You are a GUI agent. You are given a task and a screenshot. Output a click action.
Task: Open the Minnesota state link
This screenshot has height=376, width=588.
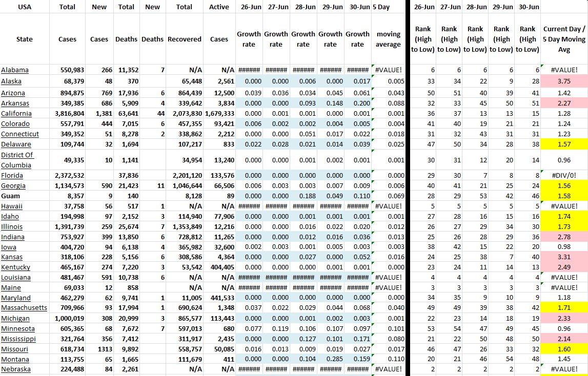[x=18, y=328]
